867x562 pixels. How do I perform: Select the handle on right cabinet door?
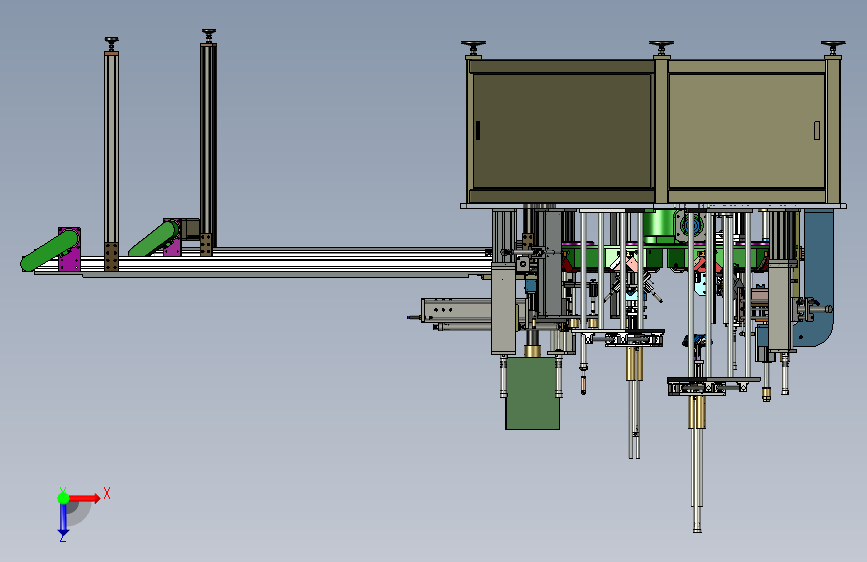tap(817, 131)
